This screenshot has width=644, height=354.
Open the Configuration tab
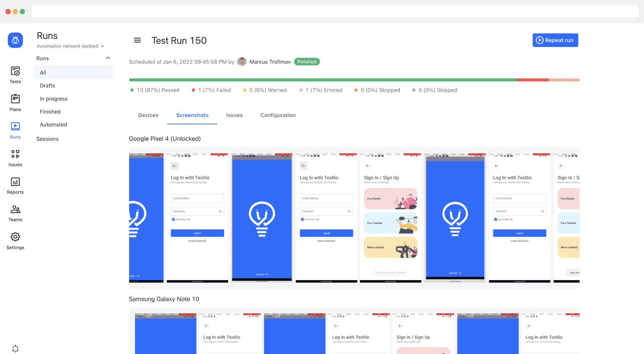pyautogui.click(x=278, y=115)
